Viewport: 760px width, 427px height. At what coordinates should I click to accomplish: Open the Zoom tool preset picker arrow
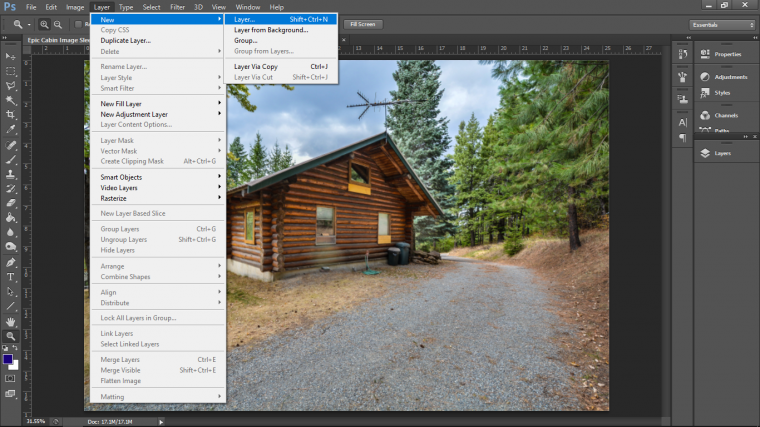coord(29,24)
